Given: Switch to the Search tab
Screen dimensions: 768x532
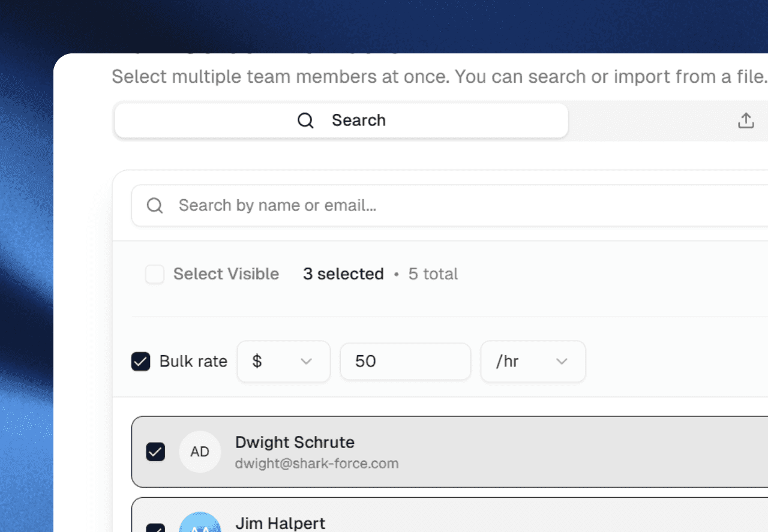Looking at the screenshot, I should click(x=341, y=121).
